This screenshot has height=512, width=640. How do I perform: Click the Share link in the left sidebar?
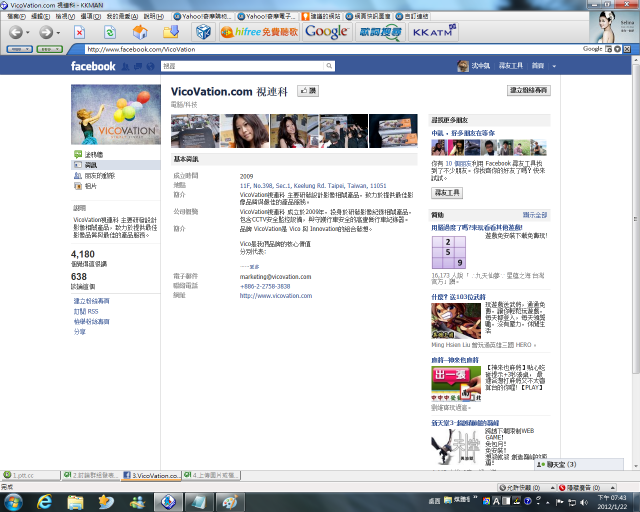coord(80,332)
